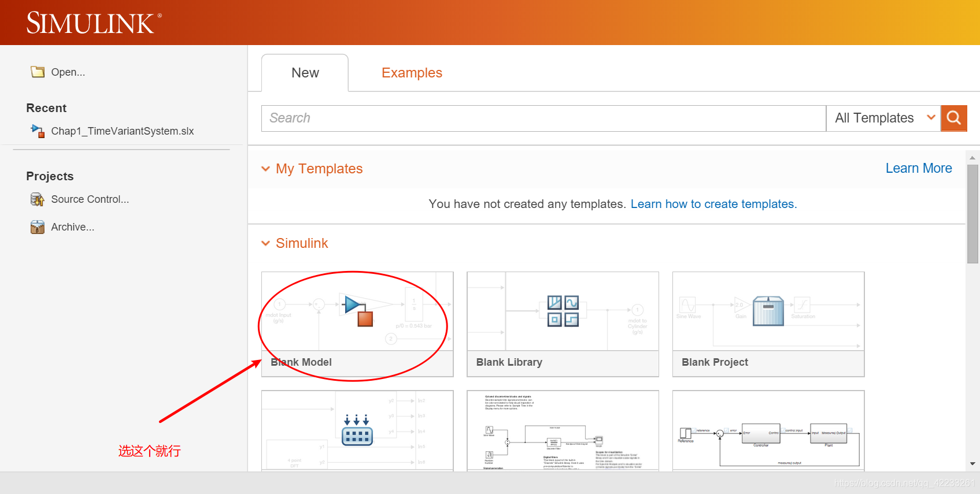Switch to the Examples tab
Viewport: 980px width, 494px height.
[x=412, y=73]
